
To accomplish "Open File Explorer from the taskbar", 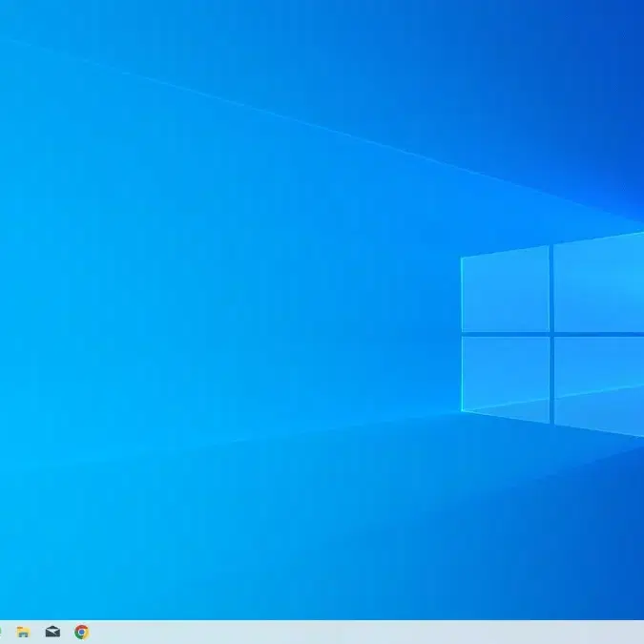I will pyautogui.click(x=23, y=633).
